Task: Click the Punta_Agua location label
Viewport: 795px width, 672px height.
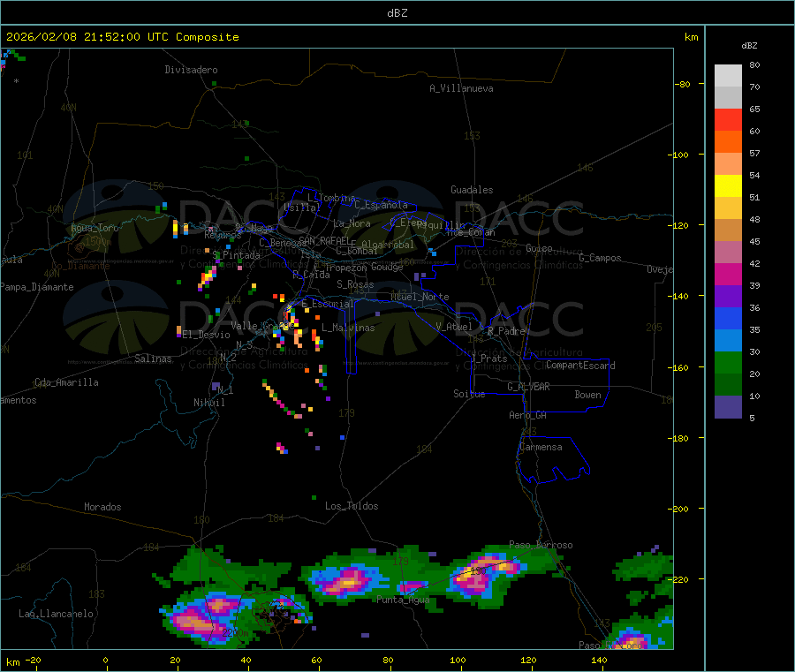Action: (x=403, y=600)
